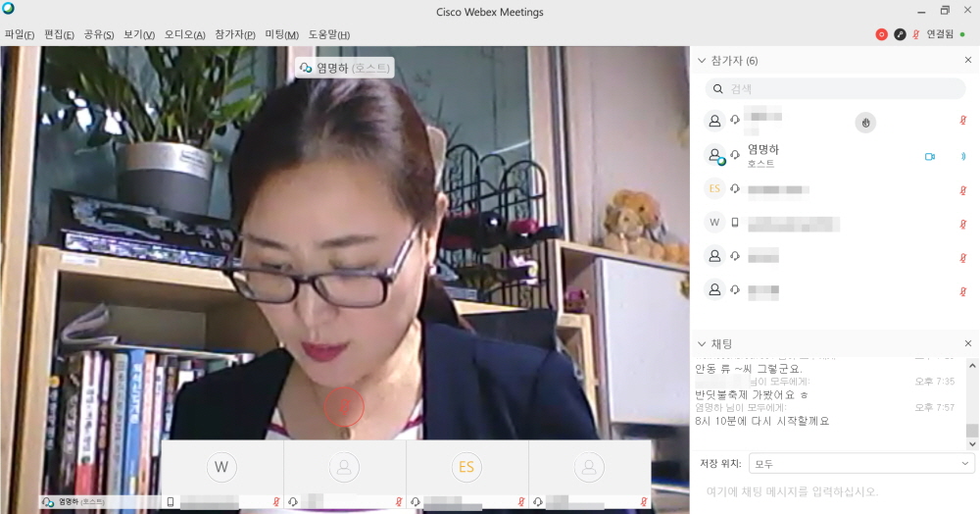Click the W participant avatar in list
Viewport: 980px width, 514px height.
click(x=714, y=222)
